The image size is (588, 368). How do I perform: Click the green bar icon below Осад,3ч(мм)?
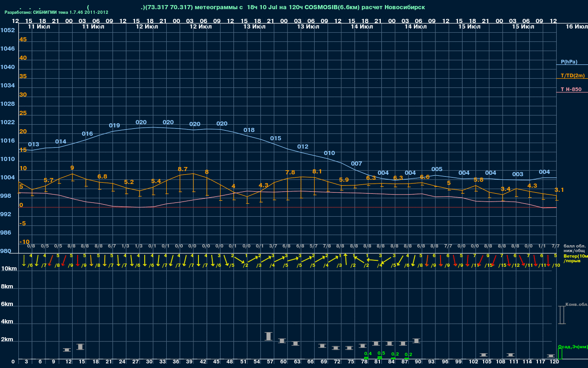click(x=560, y=354)
